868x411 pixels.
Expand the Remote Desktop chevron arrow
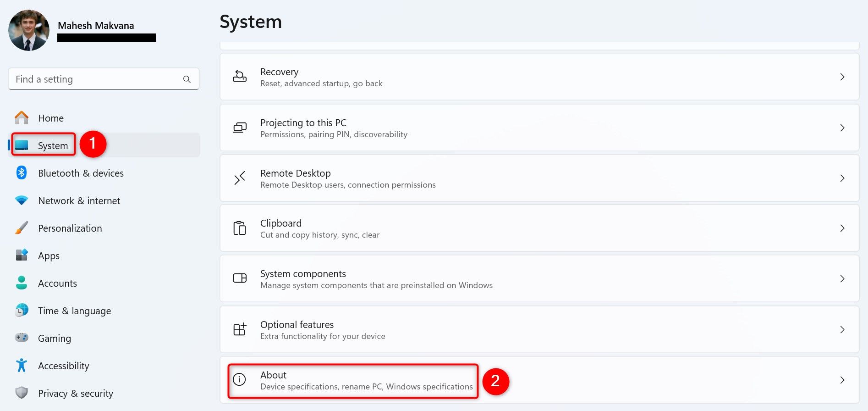pos(842,178)
